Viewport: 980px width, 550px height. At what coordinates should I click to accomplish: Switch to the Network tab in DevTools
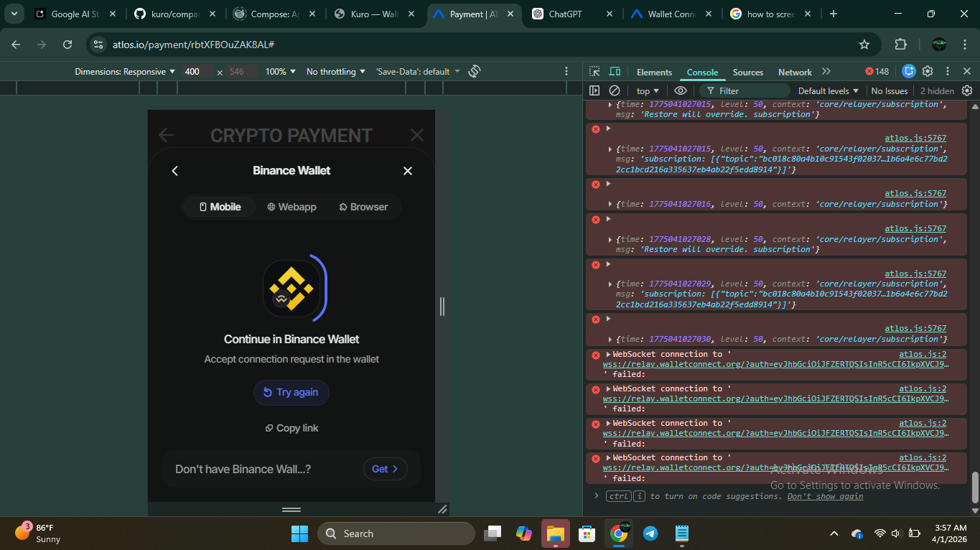coord(795,73)
